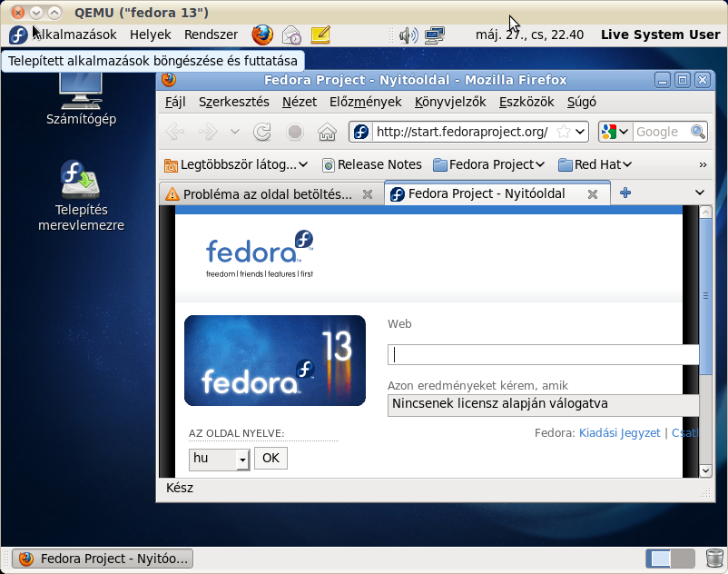
Task: Open the mail client panel launcher
Action: [291, 35]
